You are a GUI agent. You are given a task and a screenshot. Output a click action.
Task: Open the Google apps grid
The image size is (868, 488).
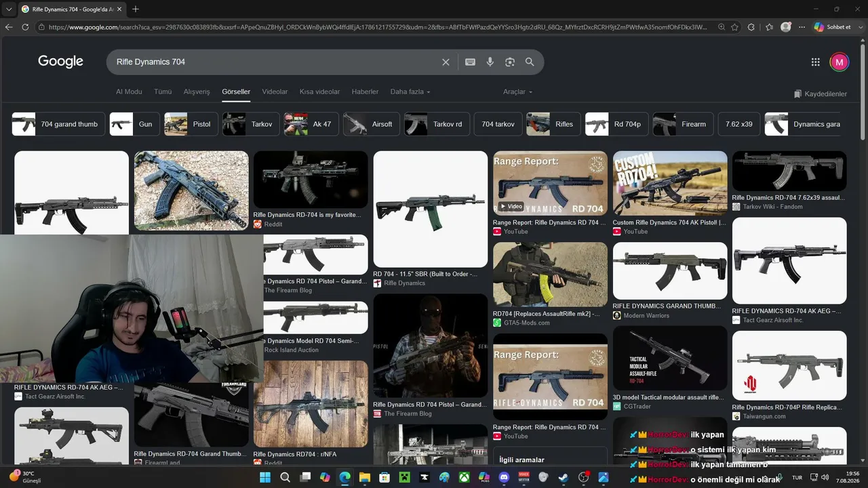816,62
